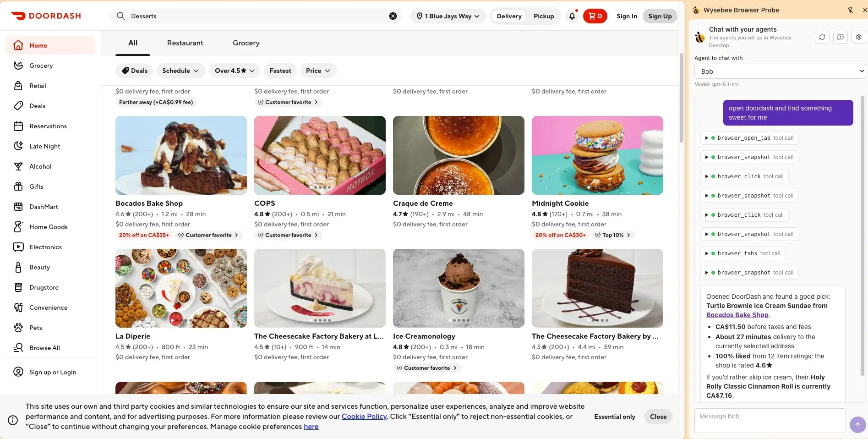Start a new chat in Wysebee panel
868x439 pixels.
tap(841, 37)
